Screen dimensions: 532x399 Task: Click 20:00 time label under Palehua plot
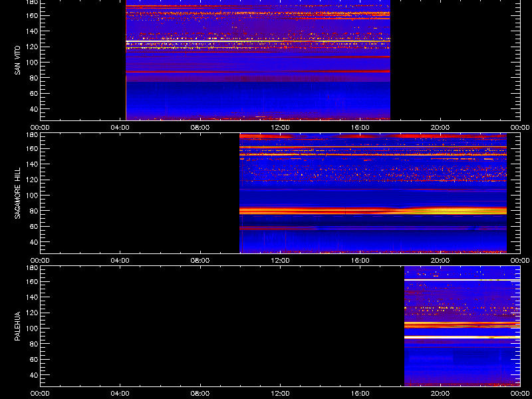point(440,394)
